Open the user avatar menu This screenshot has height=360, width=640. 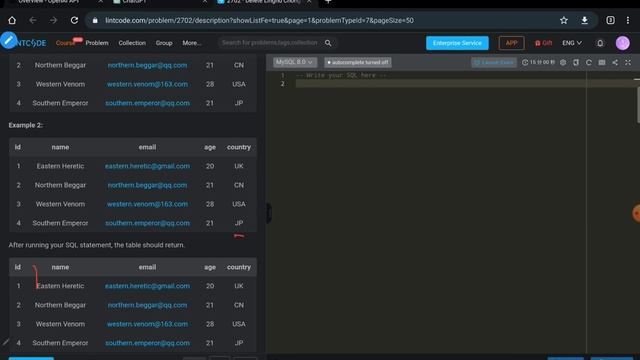pyautogui.click(x=622, y=43)
